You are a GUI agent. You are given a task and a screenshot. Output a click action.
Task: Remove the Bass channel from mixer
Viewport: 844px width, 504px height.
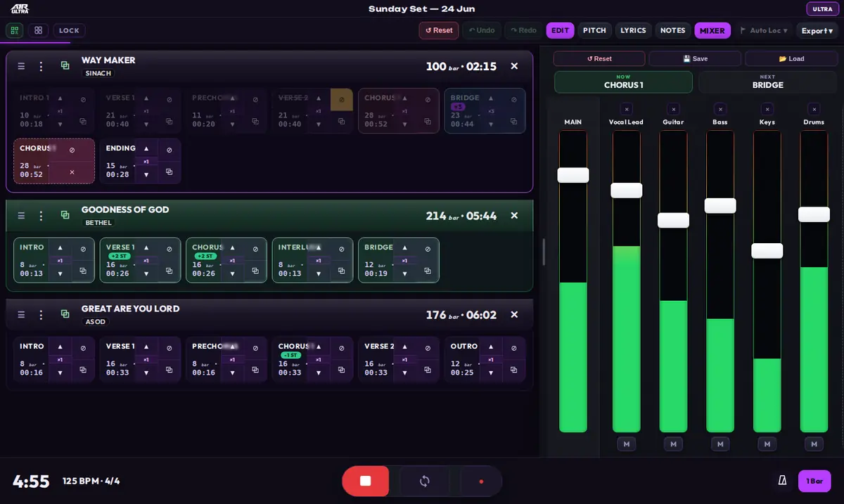720,109
